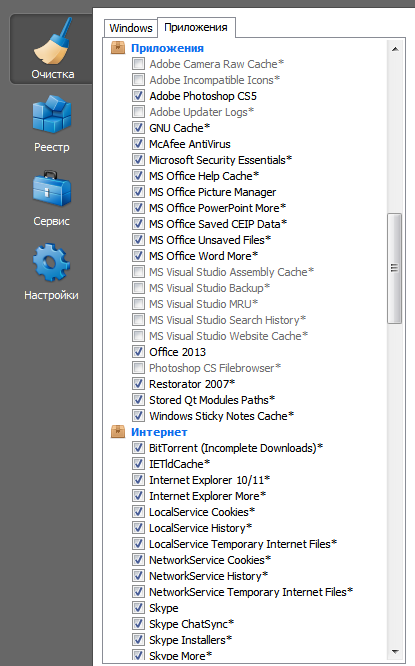Uncheck LocalService History option
The width and height of the screenshot is (415, 666).
pyautogui.click(x=138, y=528)
